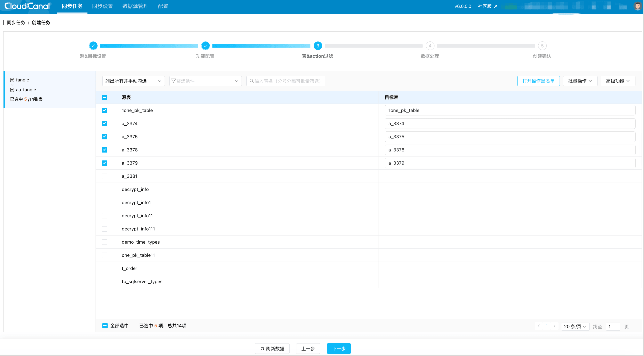Edit the a_3378 target table field
644x356 pixels.
510,150
